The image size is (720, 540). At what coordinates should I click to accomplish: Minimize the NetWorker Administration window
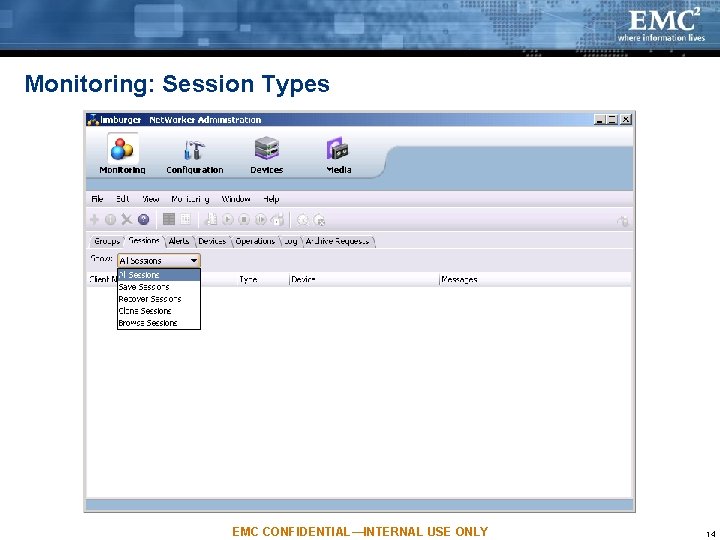(599, 120)
